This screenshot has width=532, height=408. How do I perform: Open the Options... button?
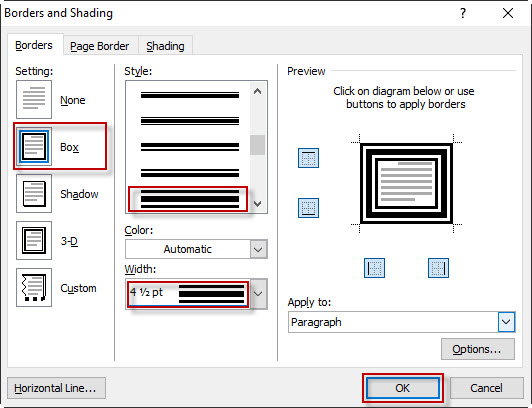[478, 349]
